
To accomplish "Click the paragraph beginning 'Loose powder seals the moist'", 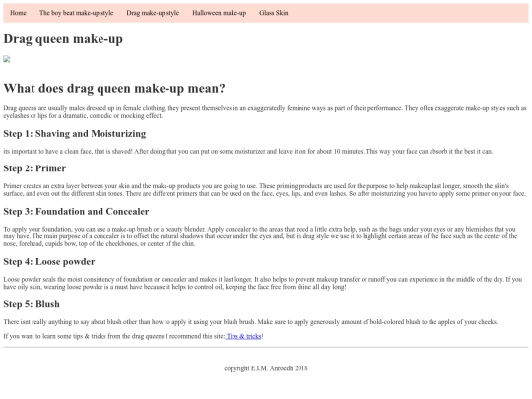I will [263, 283].
